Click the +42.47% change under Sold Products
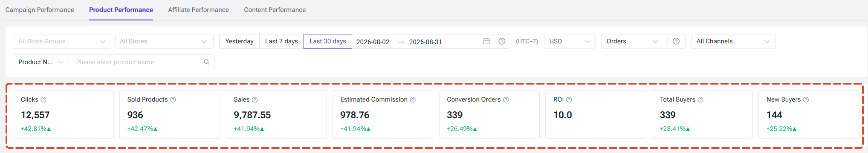This screenshot has height=153, width=868. pyautogui.click(x=142, y=129)
